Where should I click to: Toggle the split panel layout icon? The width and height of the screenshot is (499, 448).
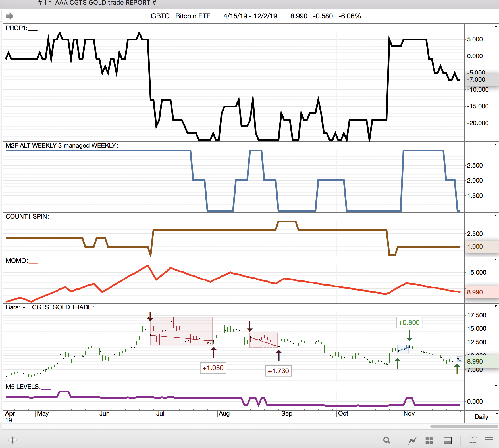448,441
